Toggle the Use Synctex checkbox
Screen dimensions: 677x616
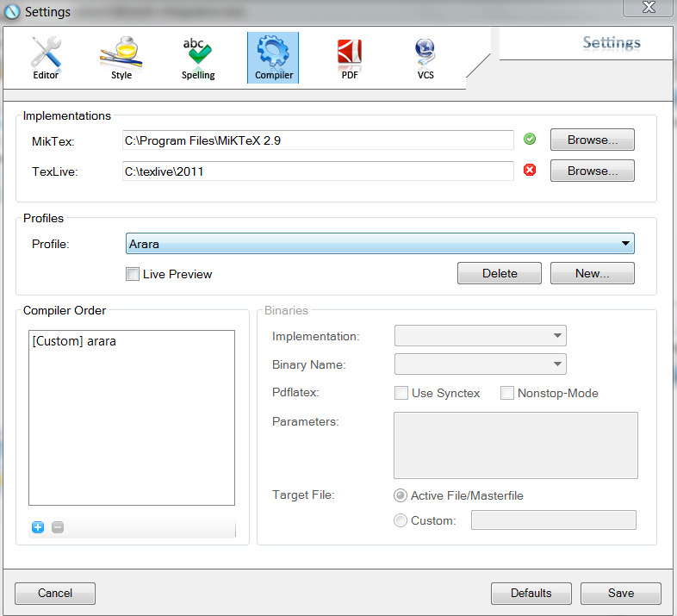click(x=401, y=393)
